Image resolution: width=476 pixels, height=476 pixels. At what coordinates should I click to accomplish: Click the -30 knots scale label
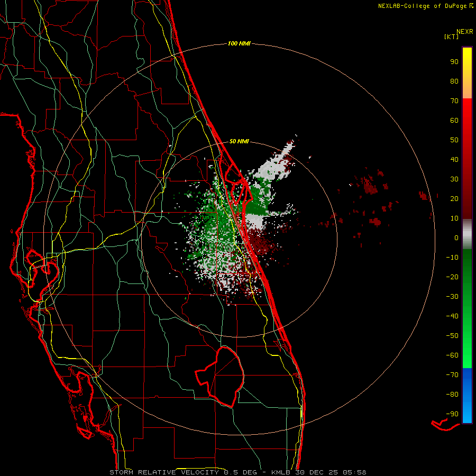point(452,297)
